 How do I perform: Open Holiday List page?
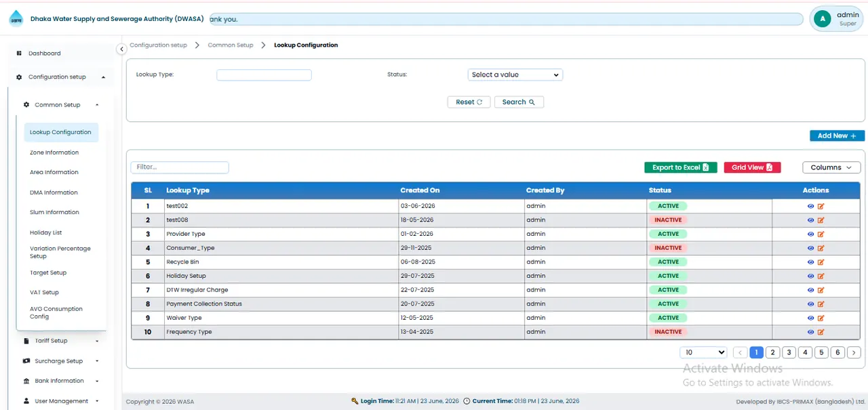pyautogui.click(x=45, y=232)
